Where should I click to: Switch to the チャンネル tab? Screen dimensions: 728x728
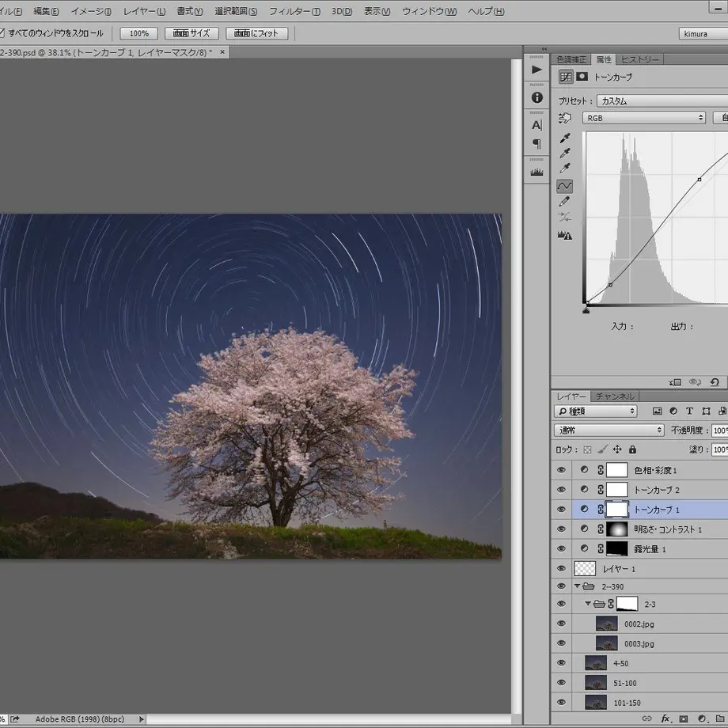pos(615,396)
